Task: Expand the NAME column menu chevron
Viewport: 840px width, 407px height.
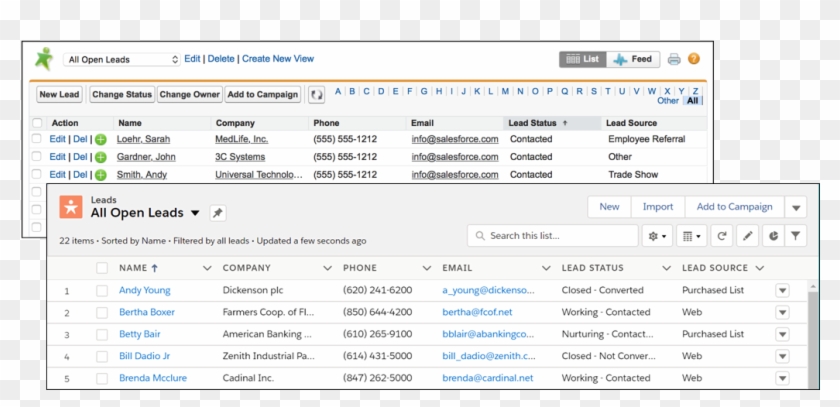Action: pyautogui.click(x=207, y=268)
